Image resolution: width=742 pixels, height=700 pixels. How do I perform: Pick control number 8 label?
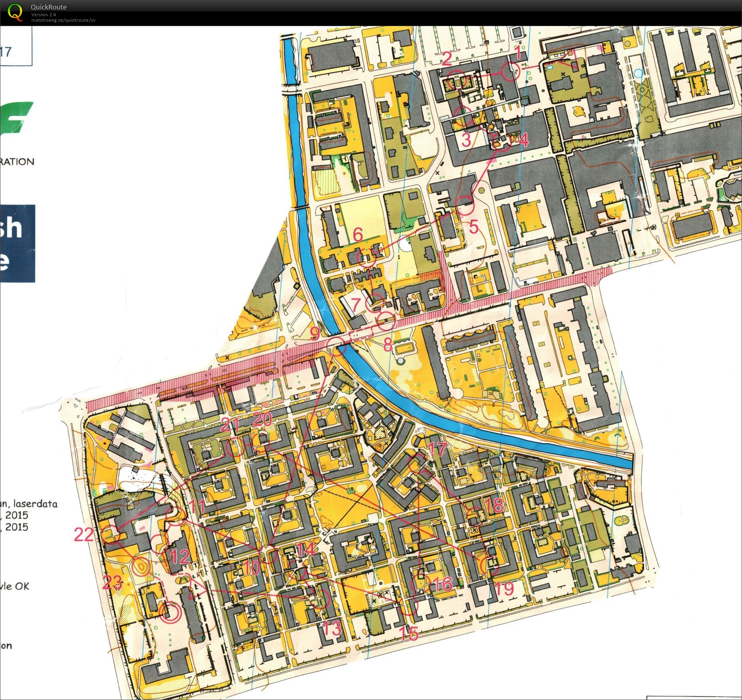[387, 345]
